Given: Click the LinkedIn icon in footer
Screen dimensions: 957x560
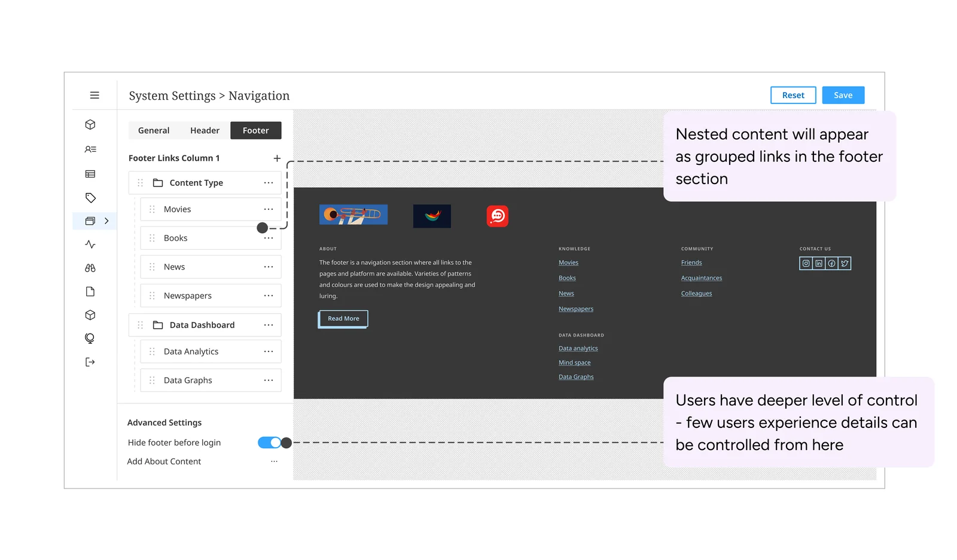Looking at the screenshot, I should click(x=819, y=264).
